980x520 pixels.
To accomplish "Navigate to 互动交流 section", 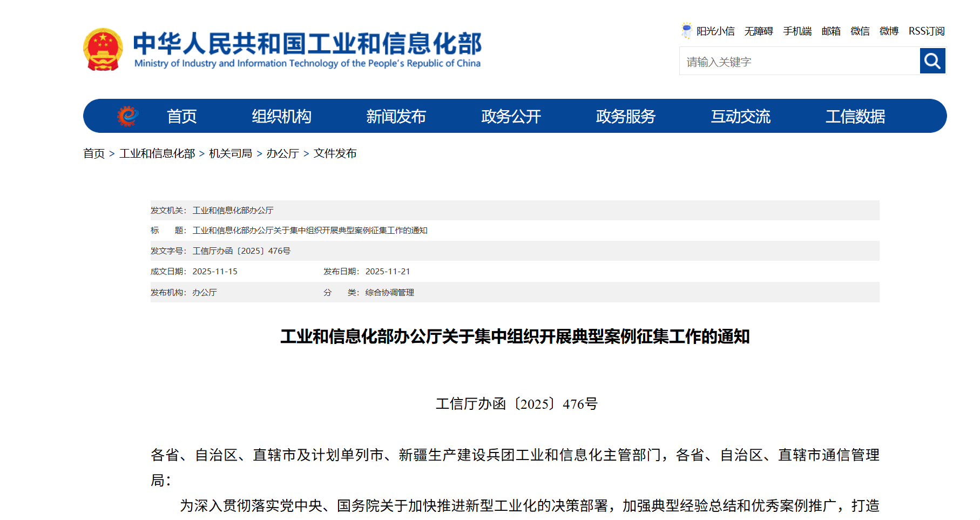I will 740,117.
